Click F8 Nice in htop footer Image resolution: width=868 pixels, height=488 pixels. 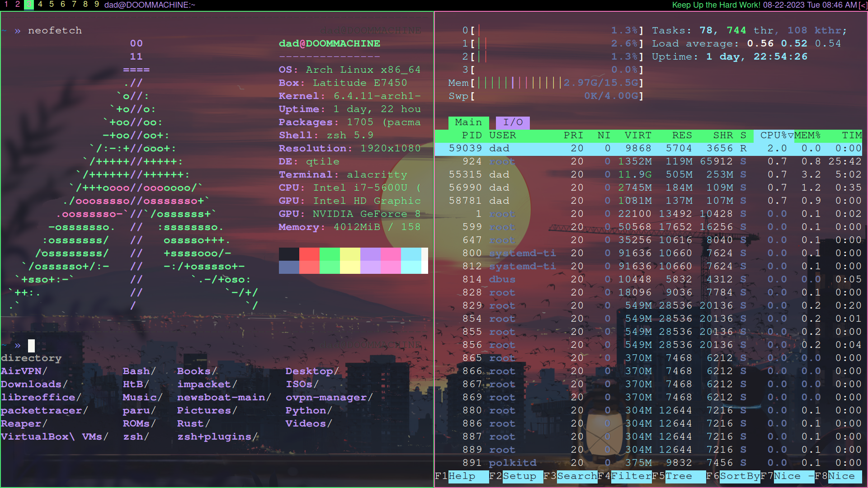(x=839, y=476)
